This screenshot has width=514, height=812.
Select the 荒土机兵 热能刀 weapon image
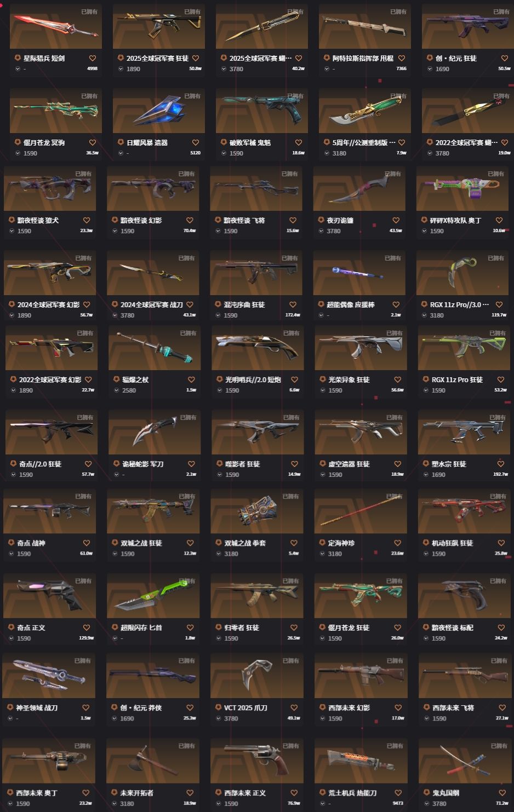tap(361, 761)
